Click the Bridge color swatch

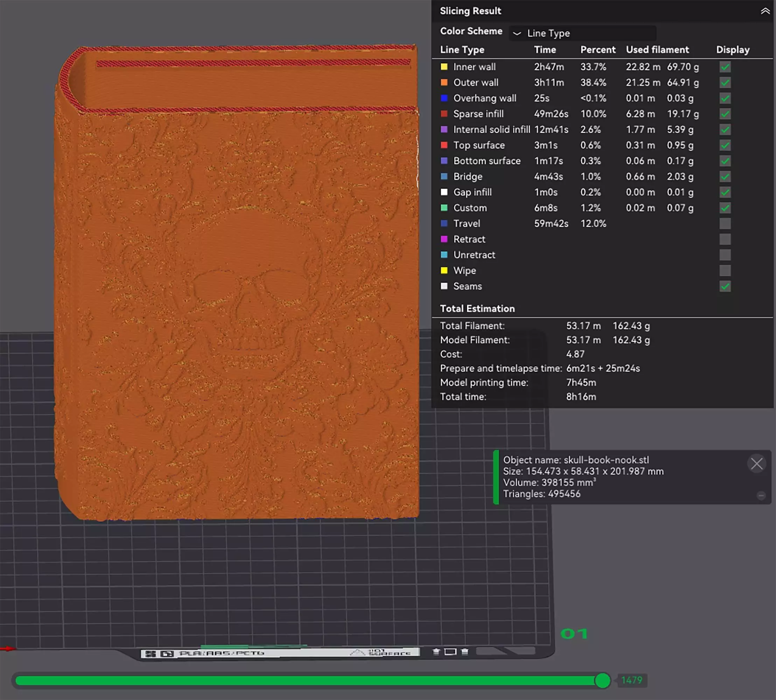(444, 176)
